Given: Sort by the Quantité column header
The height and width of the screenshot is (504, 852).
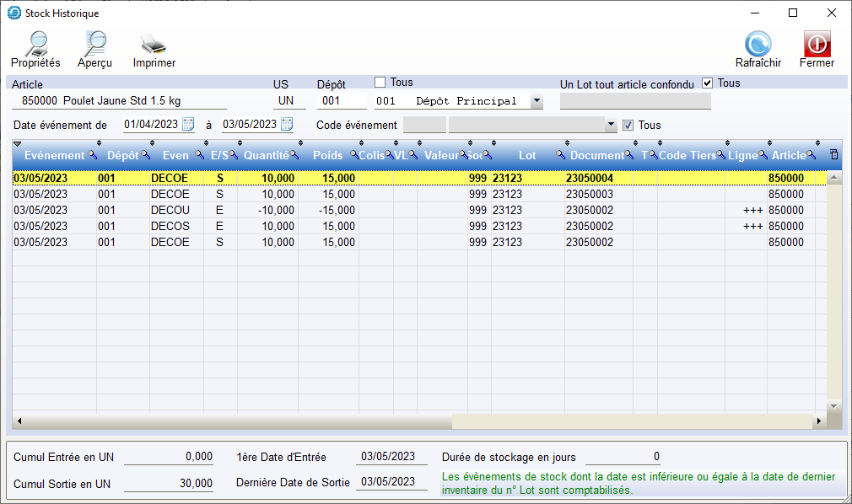Looking at the screenshot, I should pos(267,156).
